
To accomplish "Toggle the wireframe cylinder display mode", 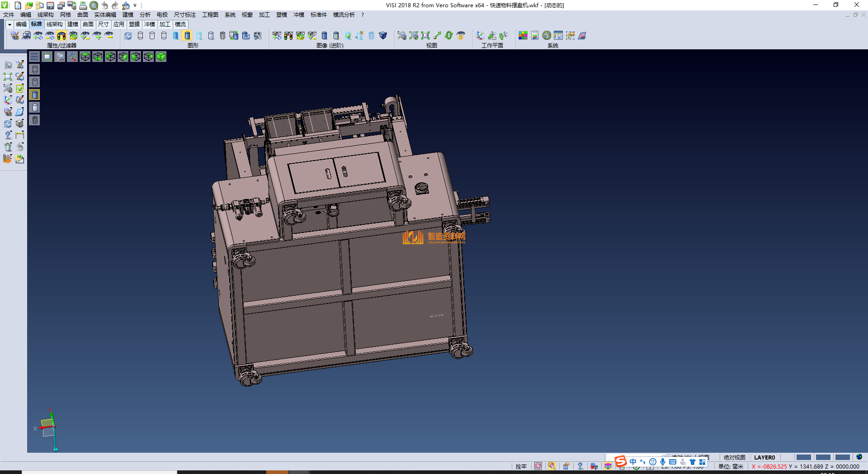I will click(140, 36).
